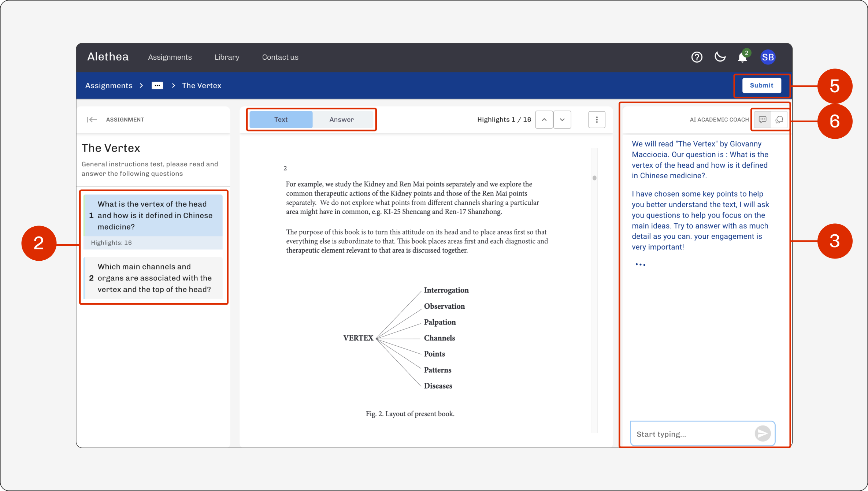Open the help question mark icon
Image resolution: width=868 pixels, height=491 pixels.
coord(697,57)
